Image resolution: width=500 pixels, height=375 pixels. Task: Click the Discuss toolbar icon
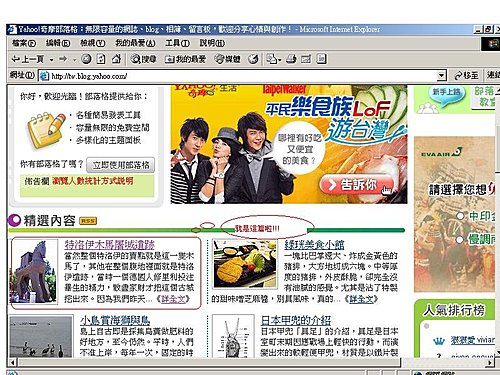click(x=321, y=59)
